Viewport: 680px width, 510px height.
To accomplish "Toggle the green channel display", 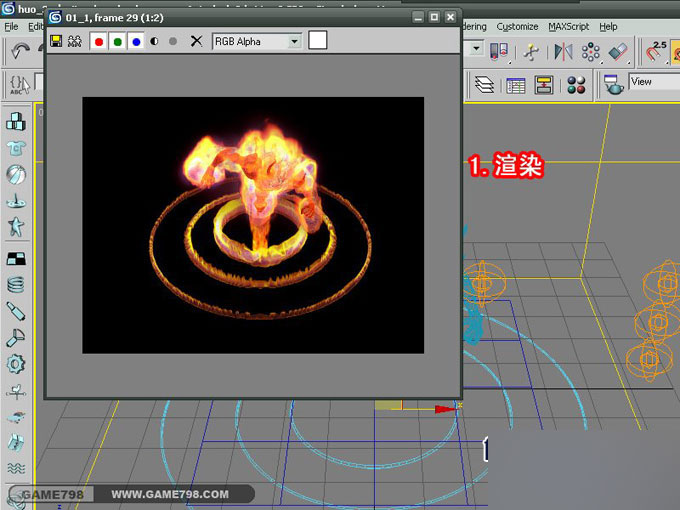I will point(117,41).
